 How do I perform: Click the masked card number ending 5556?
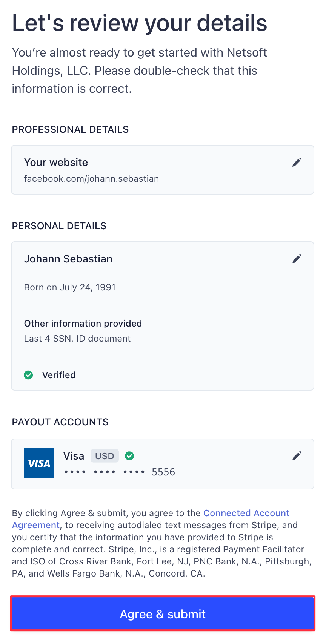(120, 472)
